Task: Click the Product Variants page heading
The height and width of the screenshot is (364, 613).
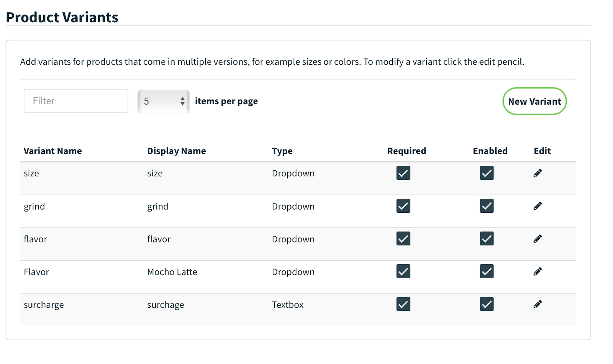Action: click(x=62, y=17)
